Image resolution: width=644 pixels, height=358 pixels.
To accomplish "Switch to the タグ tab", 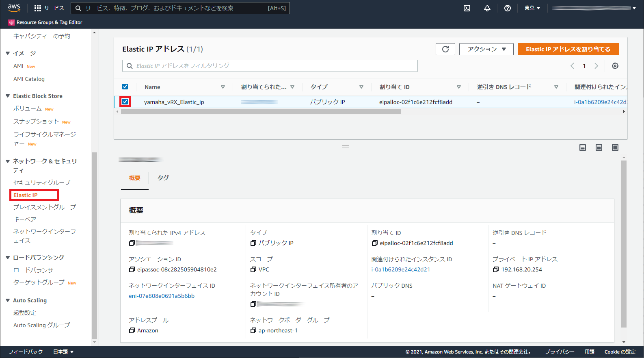I will tap(163, 178).
